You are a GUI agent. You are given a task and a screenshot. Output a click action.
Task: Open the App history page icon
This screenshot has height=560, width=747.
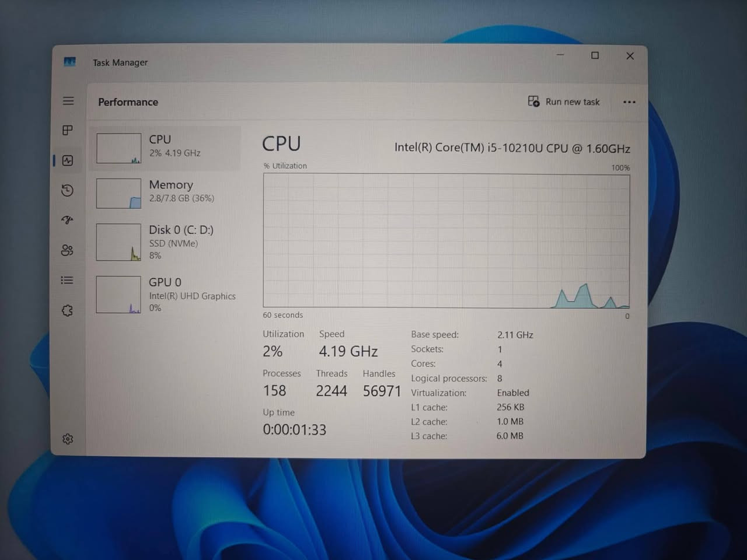click(x=68, y=190)
